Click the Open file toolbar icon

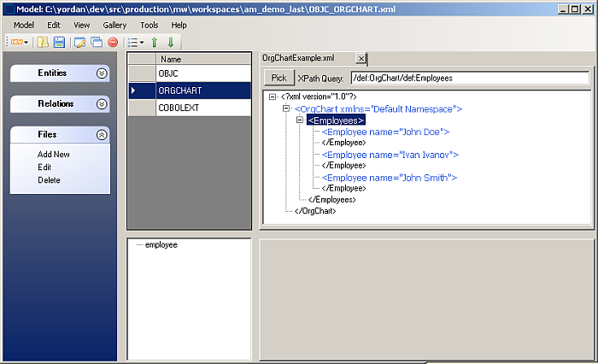(x=43, y=42)
